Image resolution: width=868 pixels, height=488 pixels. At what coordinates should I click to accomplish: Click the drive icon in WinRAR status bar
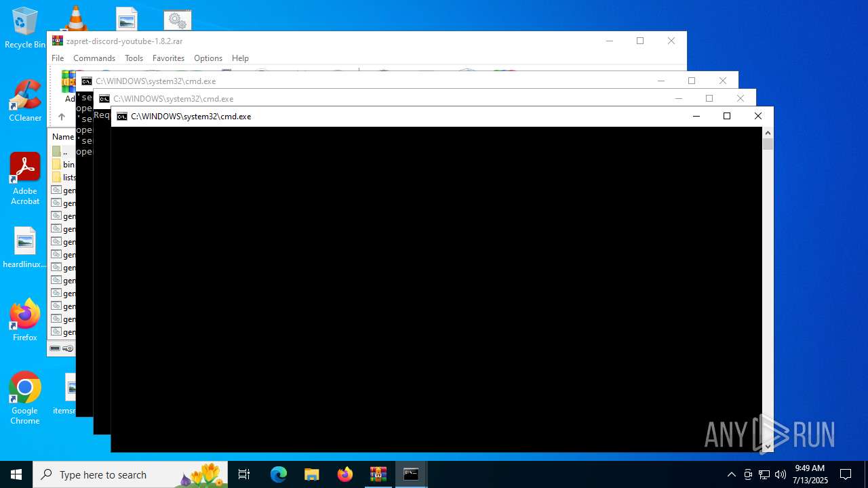click(x=55, y=348)
